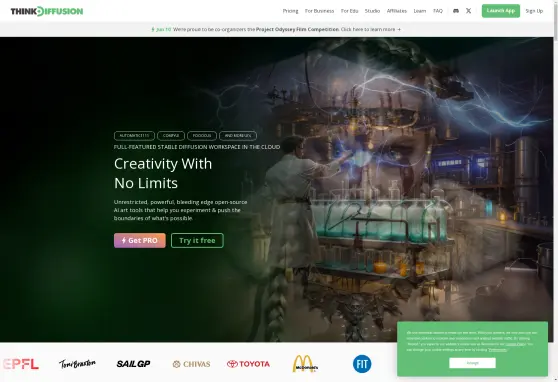Click the Toni Braxton signature logo
Image resolution: width=558 pixels, height=382 pixels.
click(77, 363)
